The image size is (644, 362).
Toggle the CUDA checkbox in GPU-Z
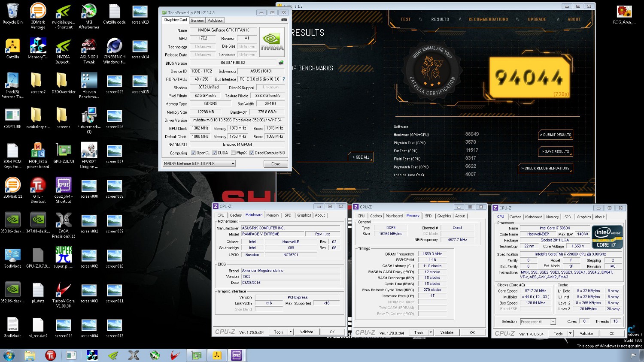tap(214, 153)
